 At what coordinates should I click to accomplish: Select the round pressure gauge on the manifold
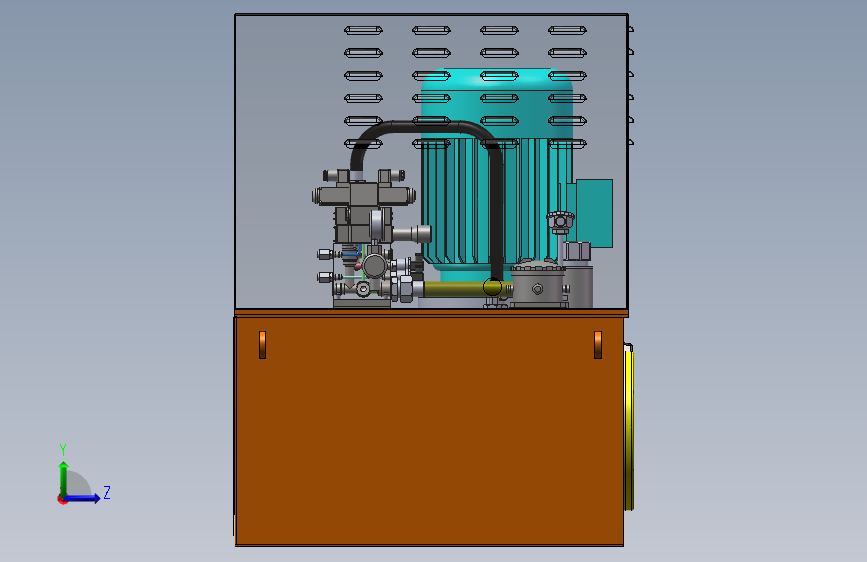pos(375,266)
